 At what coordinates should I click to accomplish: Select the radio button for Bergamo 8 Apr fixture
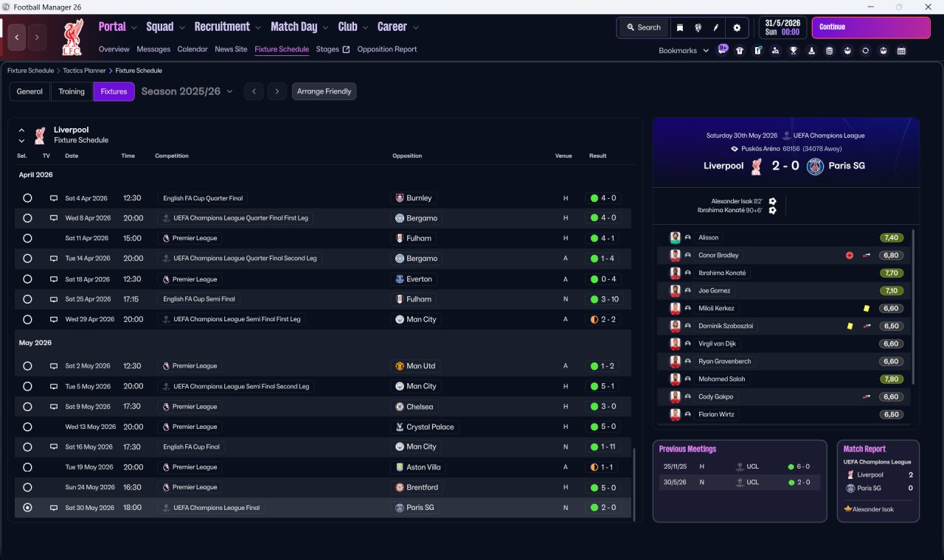click(x=27, y=218)
